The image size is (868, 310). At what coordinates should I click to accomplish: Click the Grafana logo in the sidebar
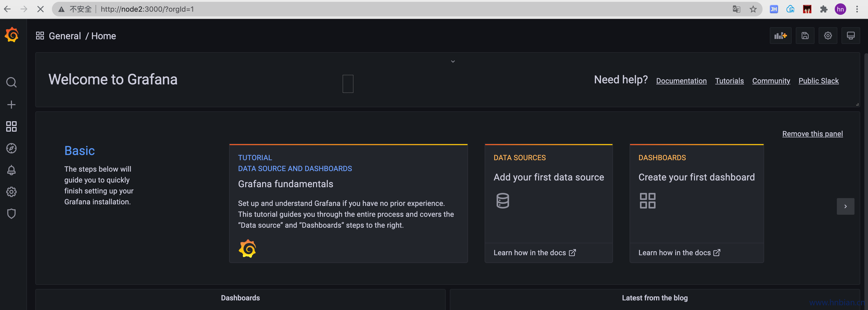point(12,35)
